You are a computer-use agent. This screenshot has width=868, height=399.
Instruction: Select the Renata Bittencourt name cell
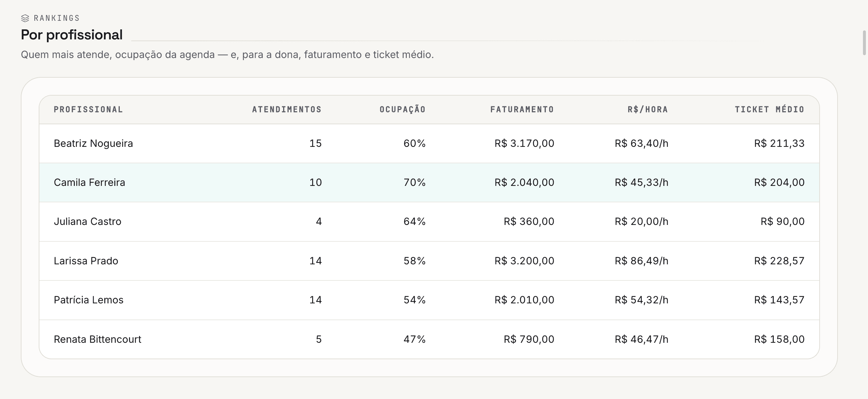(97, 339)
